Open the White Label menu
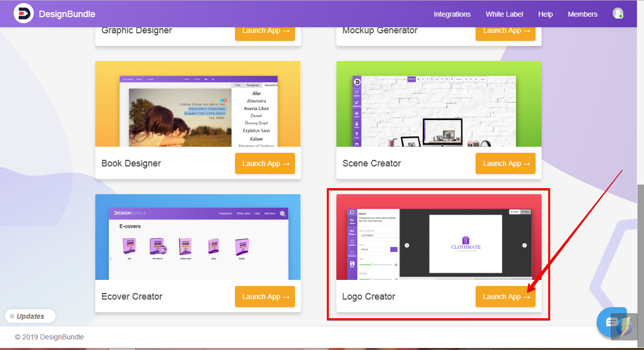This screenshot has height=350, width=644. click(x=504, y=14)
